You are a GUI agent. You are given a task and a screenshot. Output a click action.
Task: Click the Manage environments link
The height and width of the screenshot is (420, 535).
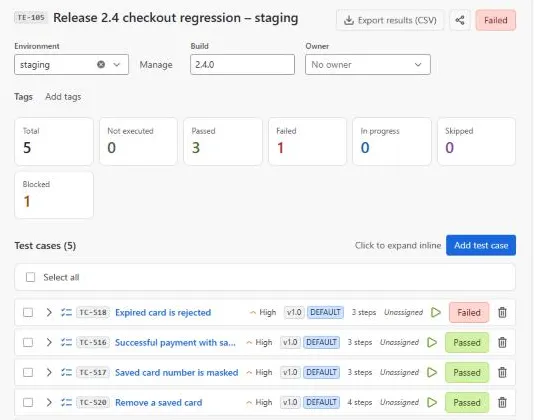click(x=156, y=64)
